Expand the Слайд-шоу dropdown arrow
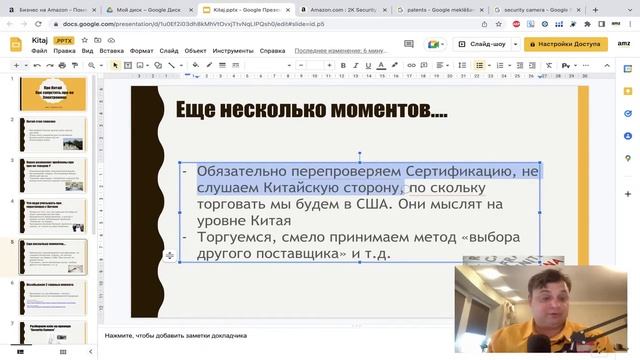Image resolution: width=640 pixels, height=360 pixels. [515, 44]
